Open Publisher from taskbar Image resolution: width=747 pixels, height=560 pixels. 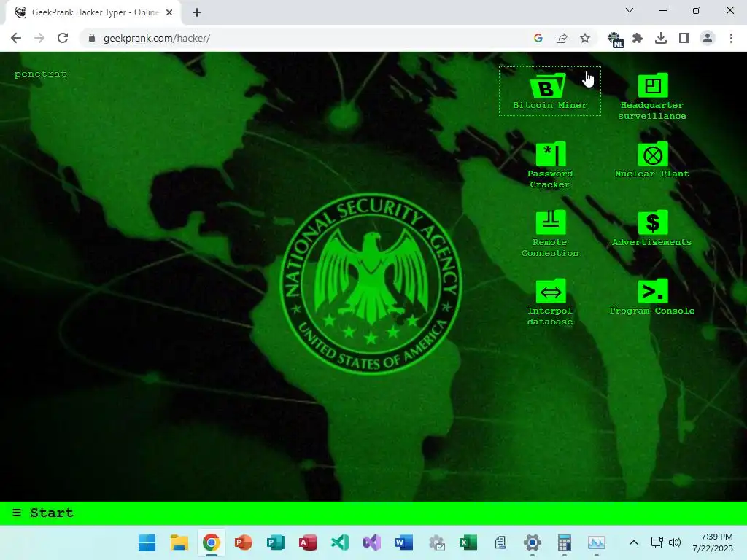(x=275, y=542)
